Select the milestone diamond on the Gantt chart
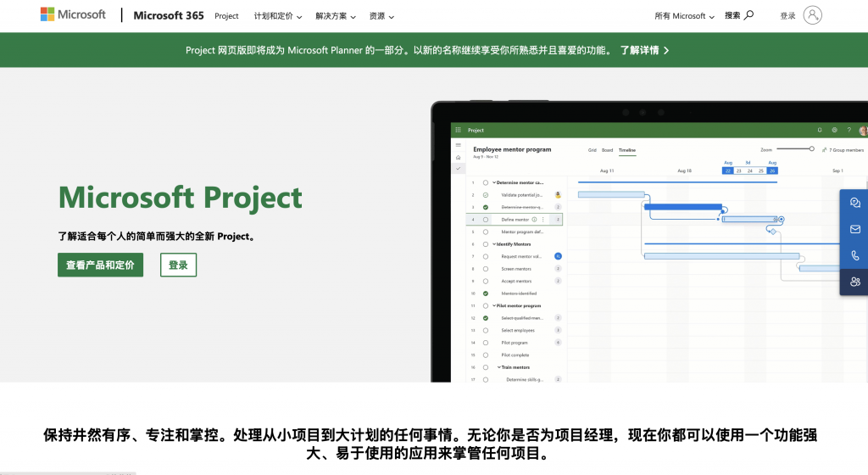The width and height of the screenshot is (868, 475). 773,232
